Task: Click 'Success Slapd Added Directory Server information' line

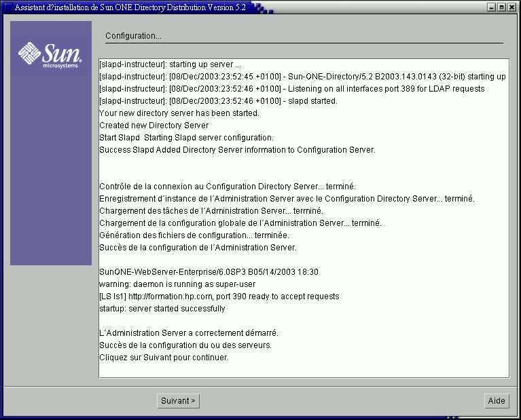Action: 236,149
